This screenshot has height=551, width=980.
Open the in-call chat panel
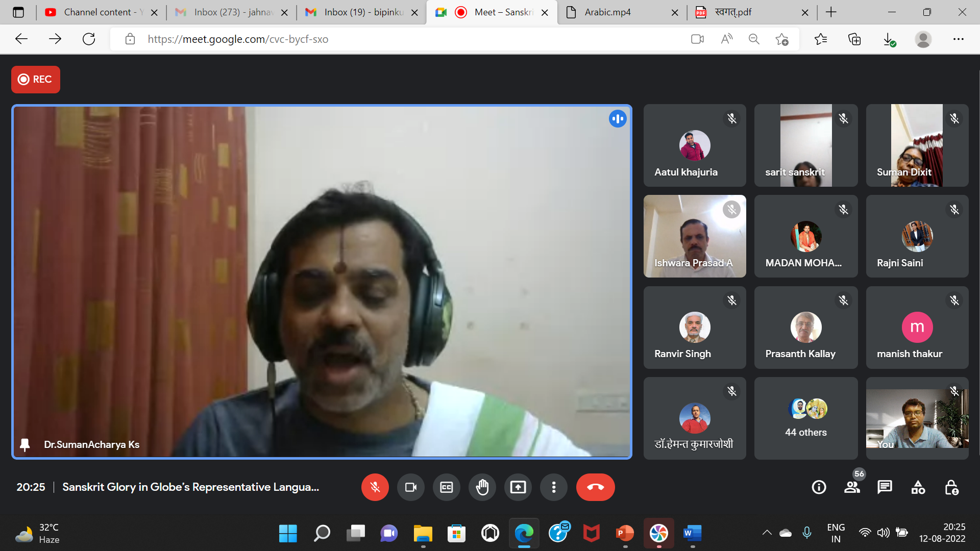click(x=885, y=487)
